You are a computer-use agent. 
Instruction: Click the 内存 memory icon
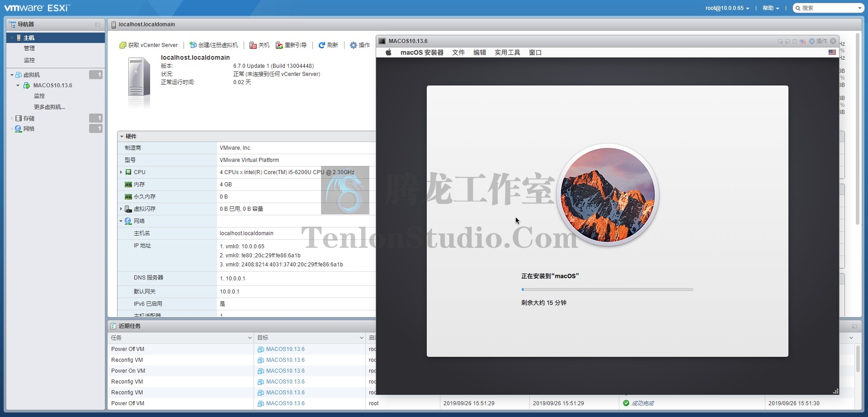128,185
